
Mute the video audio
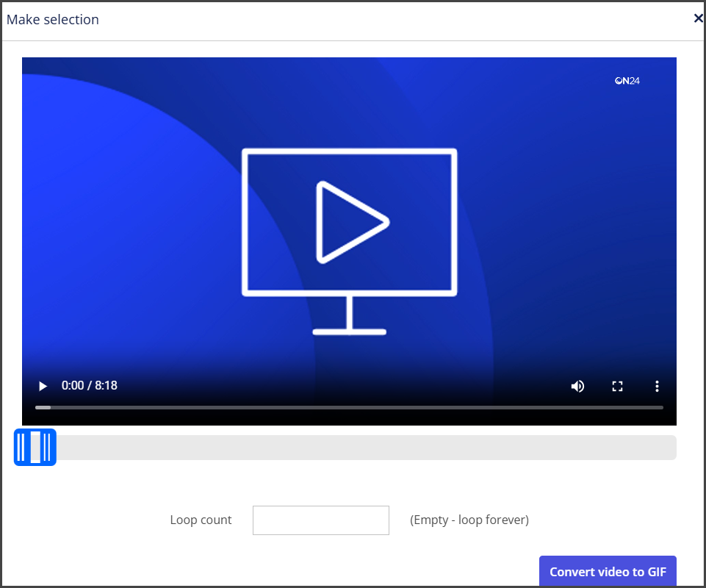pyautogui.click(x=577, y=386)
